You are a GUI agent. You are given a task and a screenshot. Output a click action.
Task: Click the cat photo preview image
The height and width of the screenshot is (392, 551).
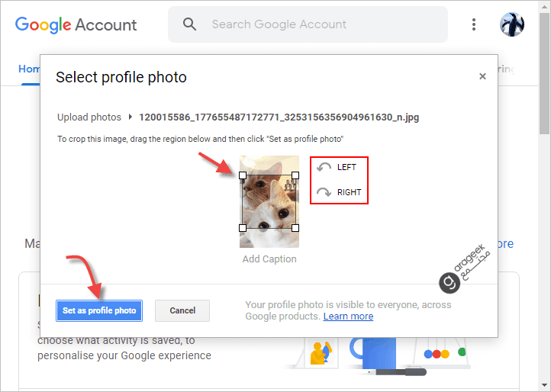[269, 202]
